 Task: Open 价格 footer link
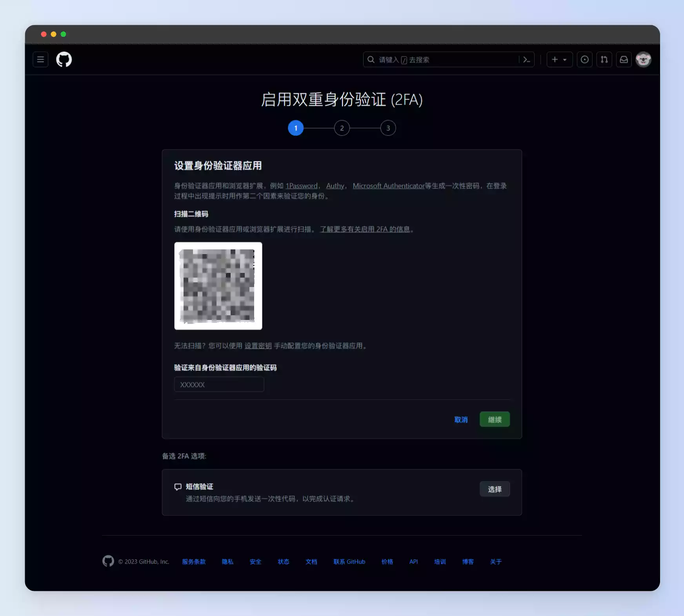tap(387, 561)
